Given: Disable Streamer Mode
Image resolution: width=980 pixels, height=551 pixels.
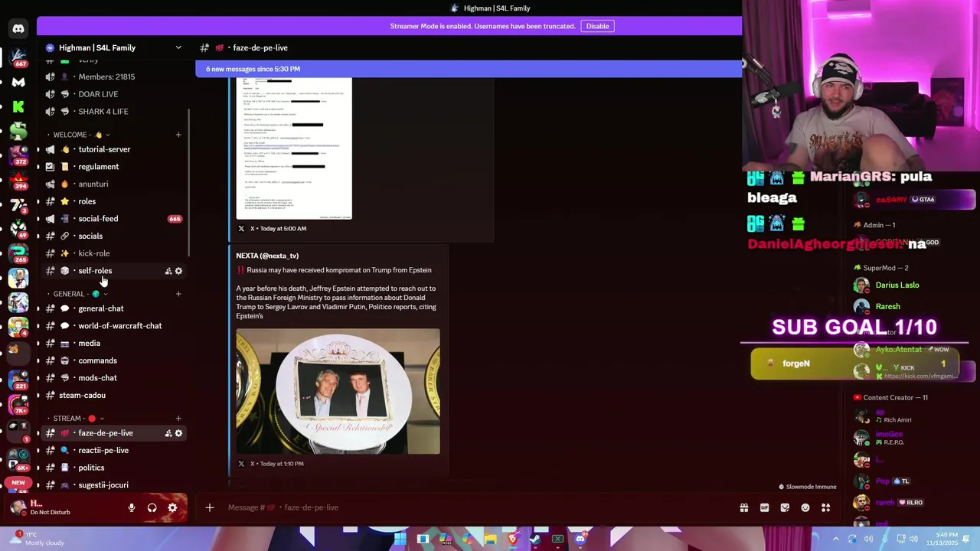Looking at the screenshot, I should point(597,26).
